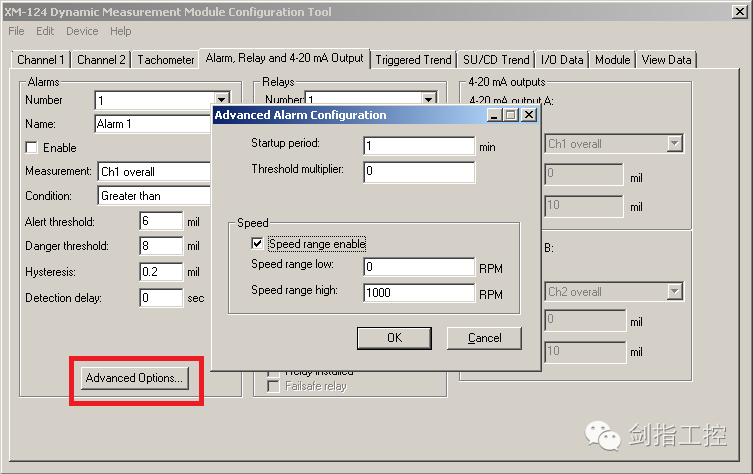Viewport: 753px width, 474px height.
Task: Open the Ch1 overall output dropdown
Action: click(675, 144)
